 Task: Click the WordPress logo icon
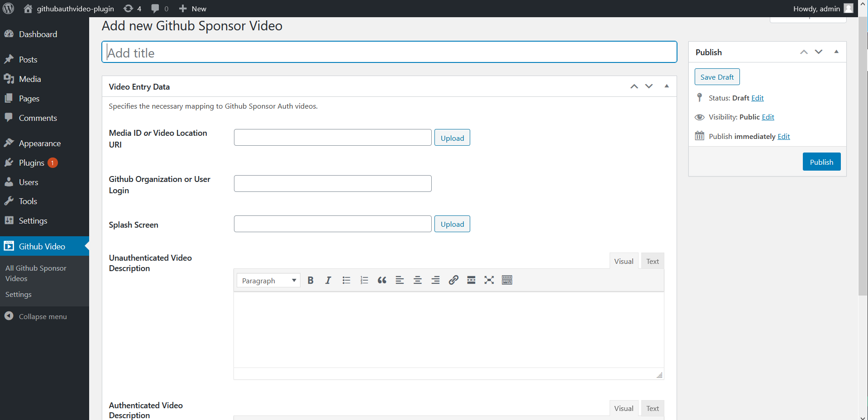8,9
